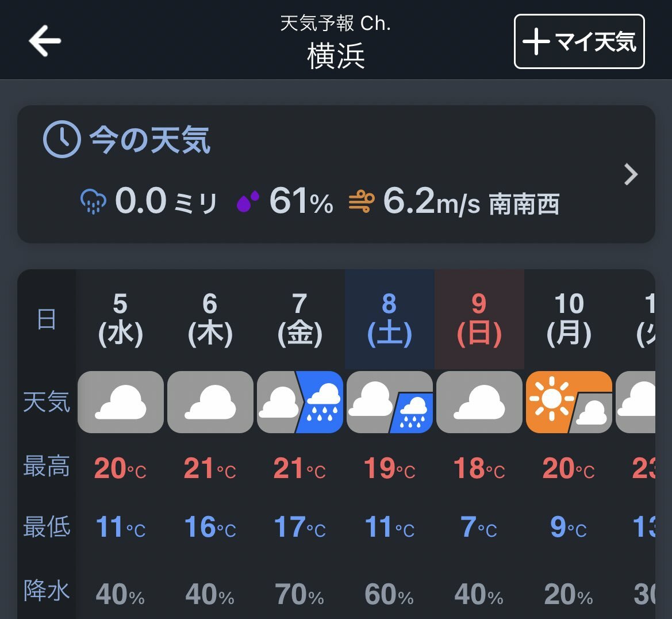Tap the 横浜 location title

(336, 56)
